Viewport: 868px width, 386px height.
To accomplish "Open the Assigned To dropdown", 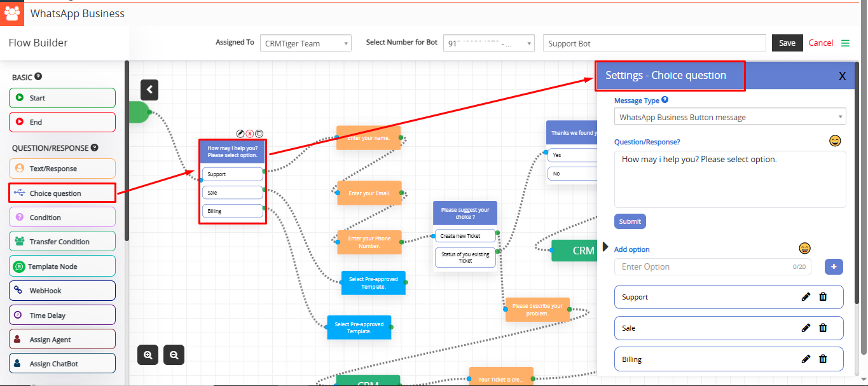I will point(305,43).
